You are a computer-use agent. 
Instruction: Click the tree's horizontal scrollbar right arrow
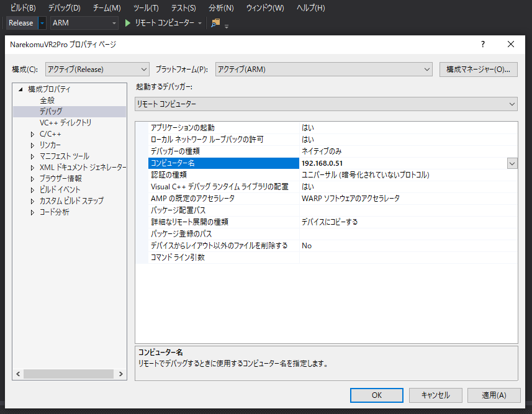click(121, 374)
